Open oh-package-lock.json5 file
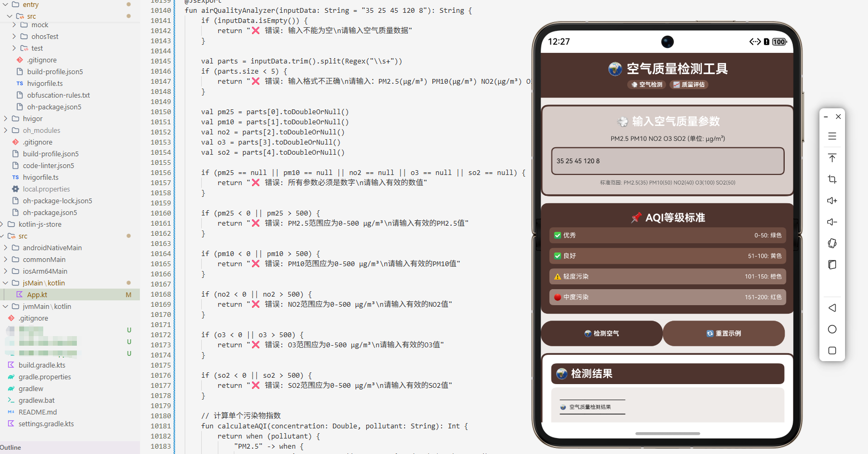 pos(57,201)
